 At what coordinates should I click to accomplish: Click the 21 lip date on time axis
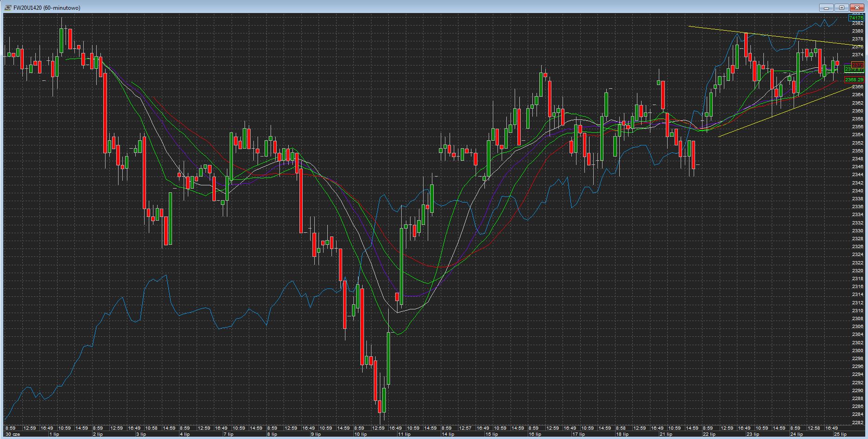(x=666, y=434)
